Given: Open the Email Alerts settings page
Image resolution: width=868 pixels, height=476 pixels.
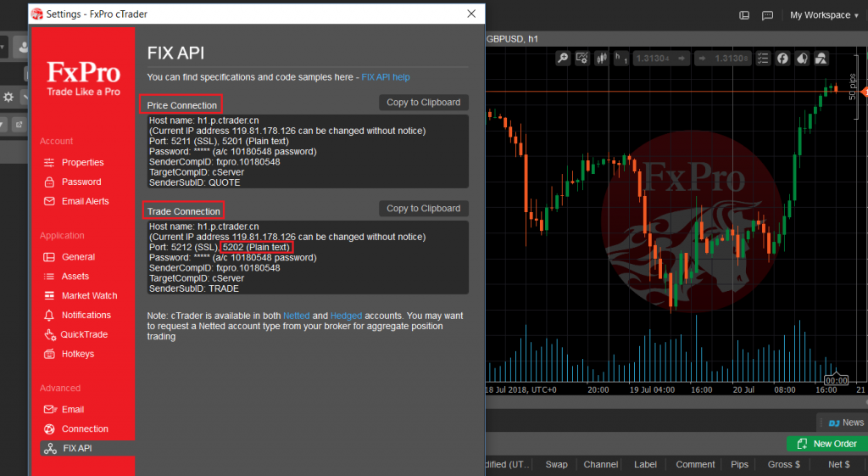Looking at the screenshot, I should click(x=76, y=201).
